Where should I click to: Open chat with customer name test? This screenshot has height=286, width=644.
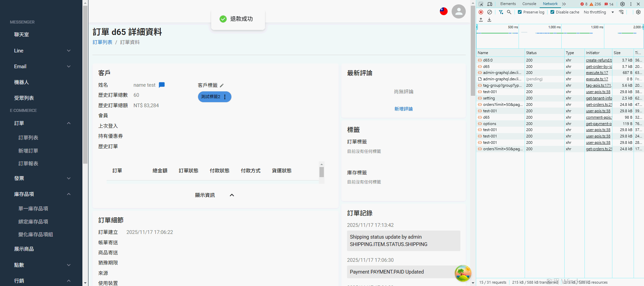pyautogui.click(x=162, y=85)
